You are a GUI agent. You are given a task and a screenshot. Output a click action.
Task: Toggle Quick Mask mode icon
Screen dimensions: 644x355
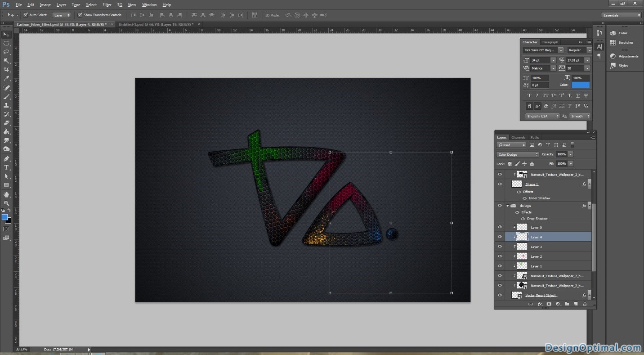(x=6, y=229)
